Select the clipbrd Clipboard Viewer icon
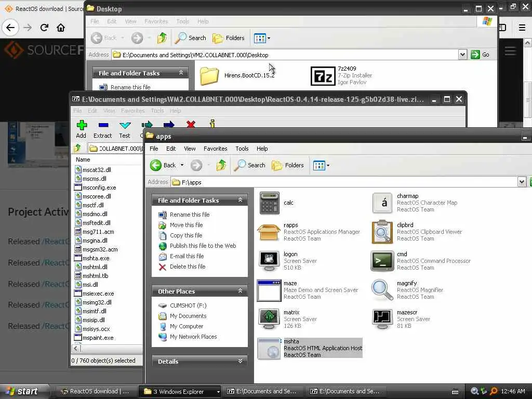 (382, 232)
